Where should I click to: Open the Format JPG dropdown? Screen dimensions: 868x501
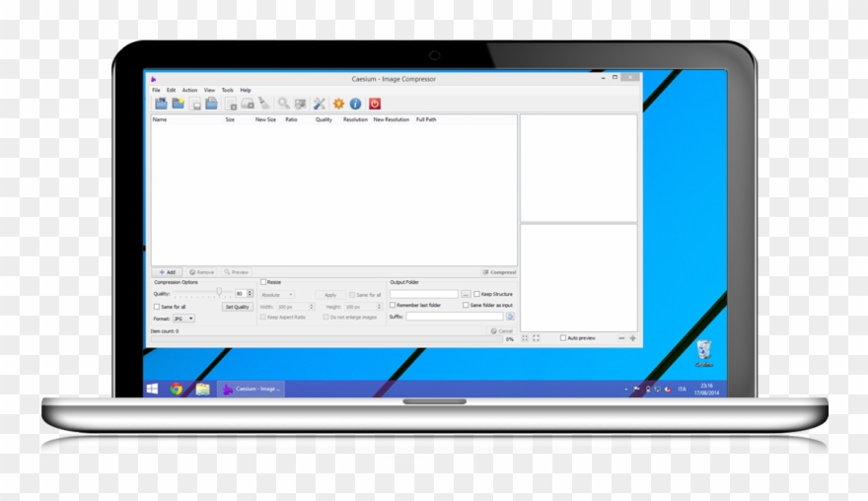[183, 319]
